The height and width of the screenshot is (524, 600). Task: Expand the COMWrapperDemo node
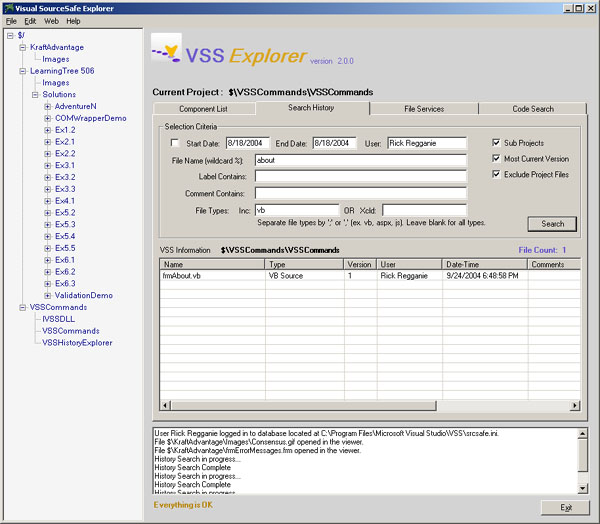47,118
